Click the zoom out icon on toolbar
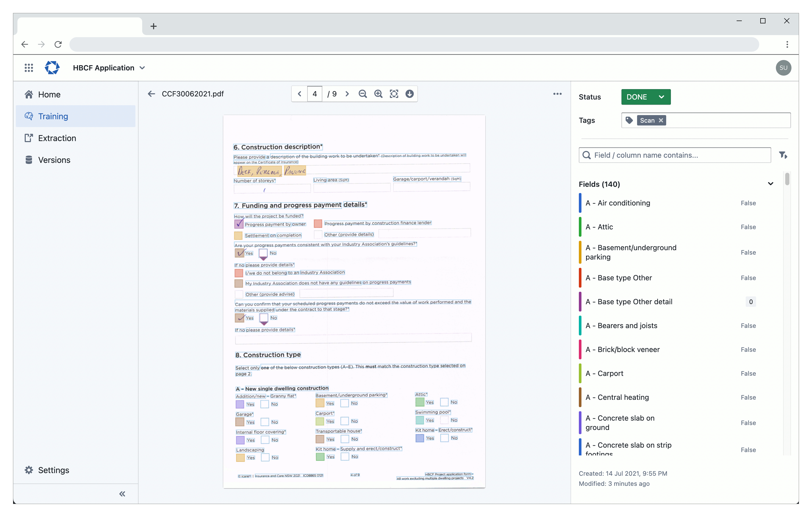 (x=363, y=94)
